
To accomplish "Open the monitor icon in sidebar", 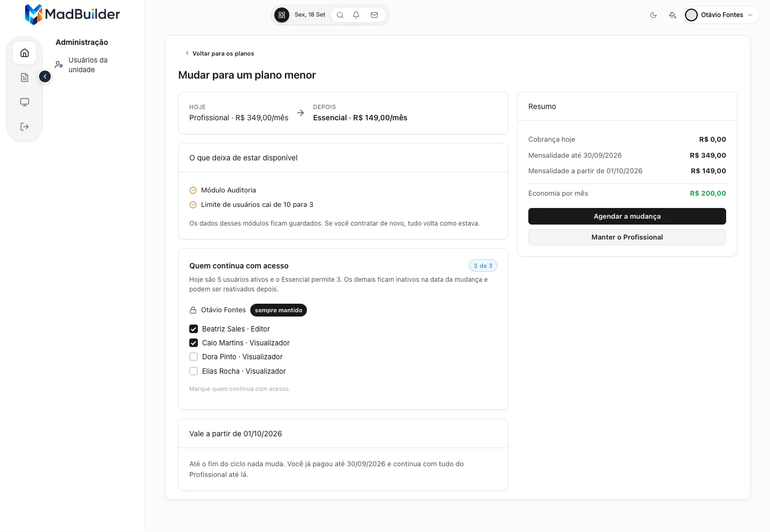I will tap(25, 102).
